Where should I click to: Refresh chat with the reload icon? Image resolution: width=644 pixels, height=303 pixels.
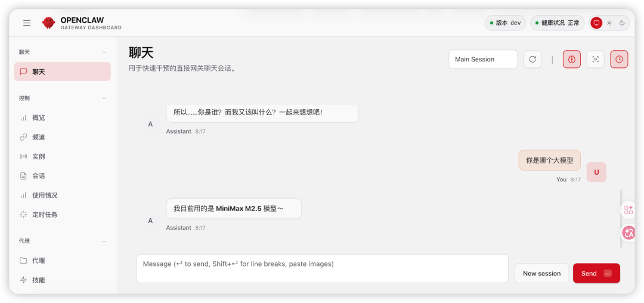pyautogui.click(x=532, y=59)
